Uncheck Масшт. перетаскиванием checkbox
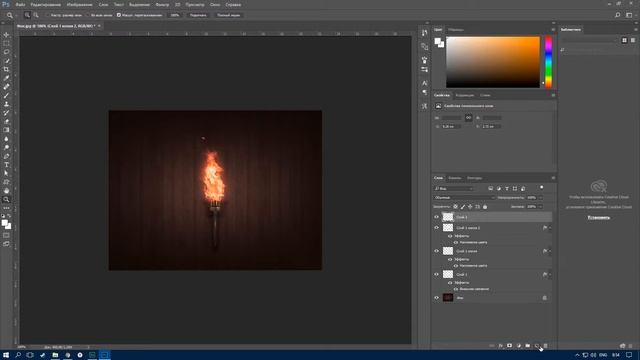Viewport: 640px width, 360px height. click(x=119, y=15)
